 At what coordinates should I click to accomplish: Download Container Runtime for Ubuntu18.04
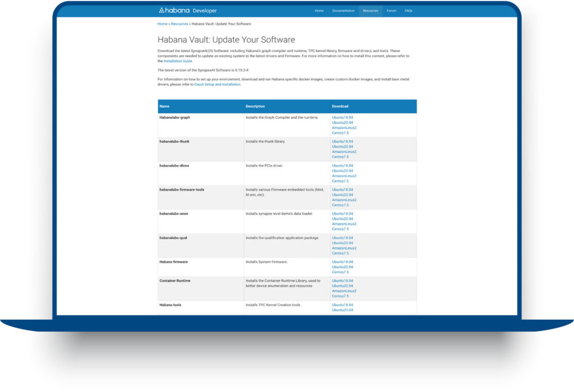pos(342,280)
